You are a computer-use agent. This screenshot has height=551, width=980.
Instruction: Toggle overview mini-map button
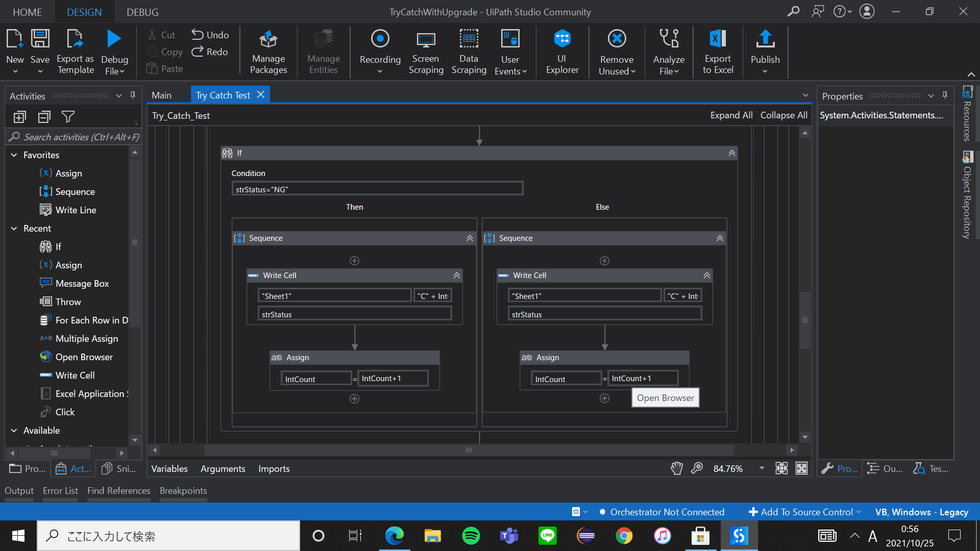click(x=802, y=468)
